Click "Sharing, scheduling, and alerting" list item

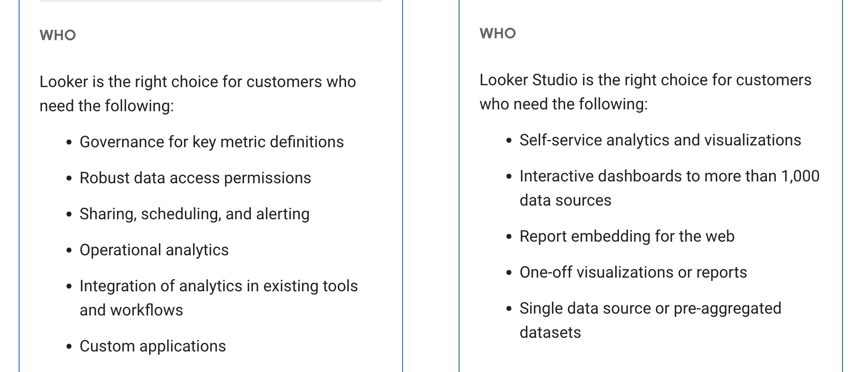[194, 214]
